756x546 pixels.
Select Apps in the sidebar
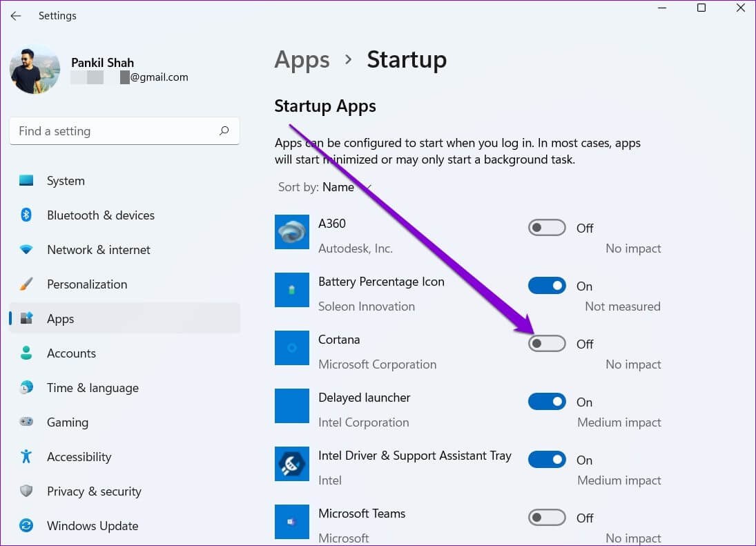[x=124, y=318]
